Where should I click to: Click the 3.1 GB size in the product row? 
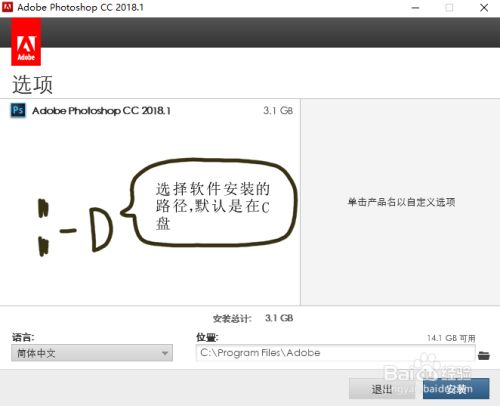pyautogui.click(x=278, y=111)
